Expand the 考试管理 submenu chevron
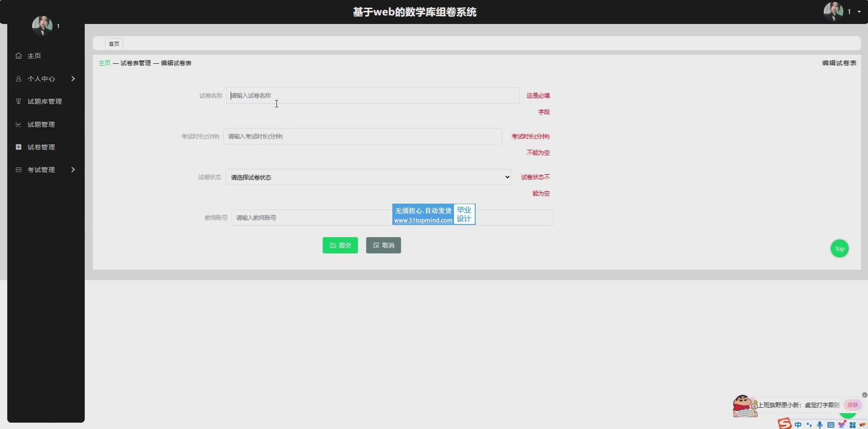Viewport: 868px width, 429px height. (x=73, y=170)
